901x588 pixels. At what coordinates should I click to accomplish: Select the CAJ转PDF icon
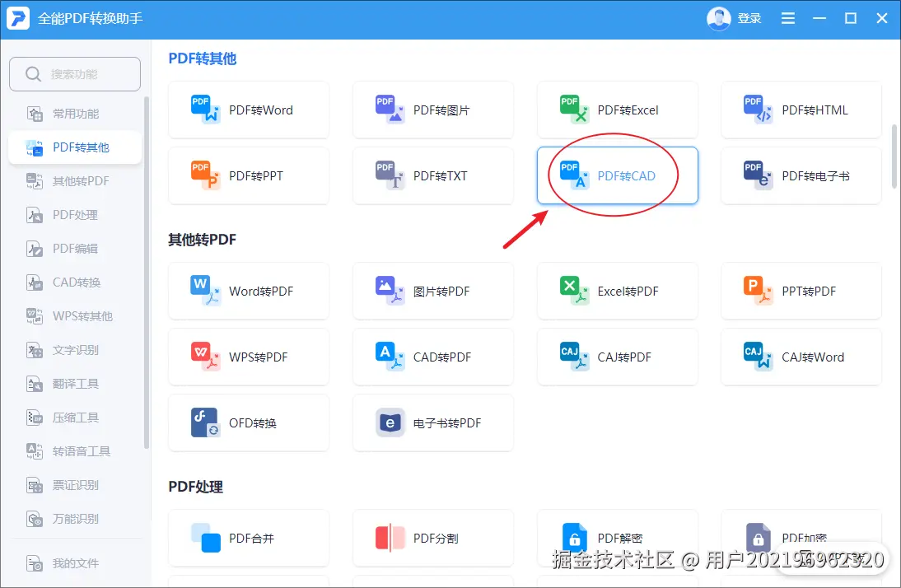(x=574, y=357)
